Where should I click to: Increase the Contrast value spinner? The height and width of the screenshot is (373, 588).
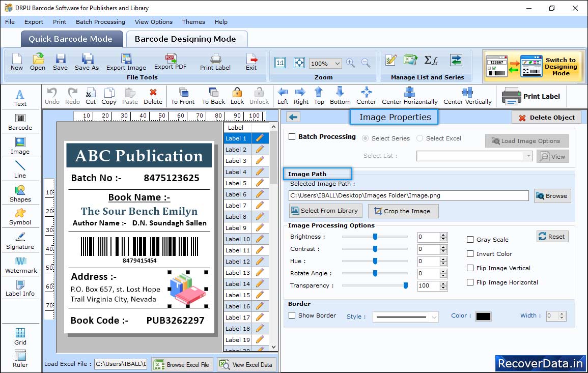click(x=443, y=247)
